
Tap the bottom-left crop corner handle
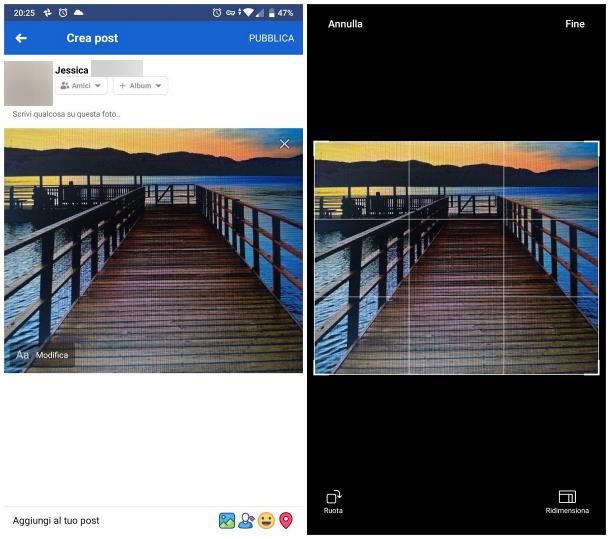tap(319, 369)
